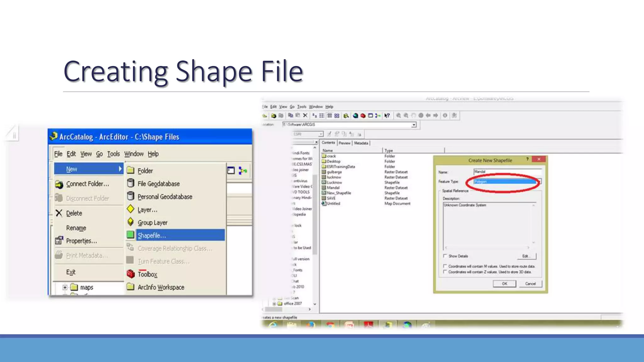Launch ArcMap globe icon in ArcView toolbar
644x362 pixels.
(x=355, y=116)
